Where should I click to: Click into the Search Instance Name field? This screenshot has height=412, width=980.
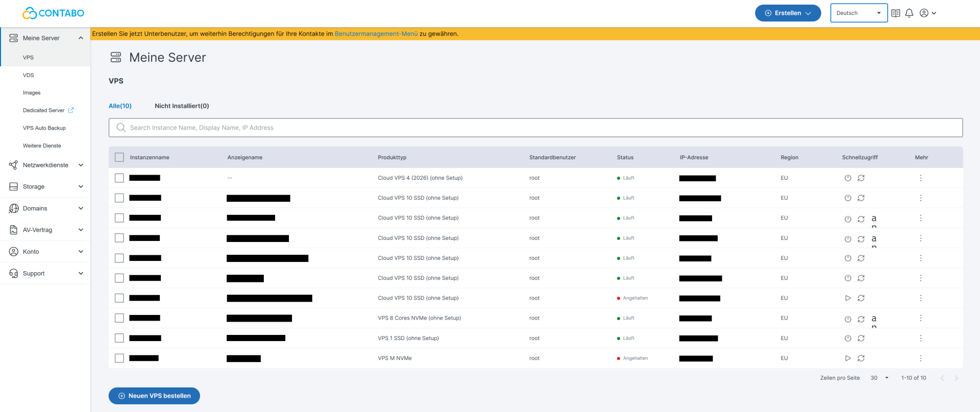[536, 128]
